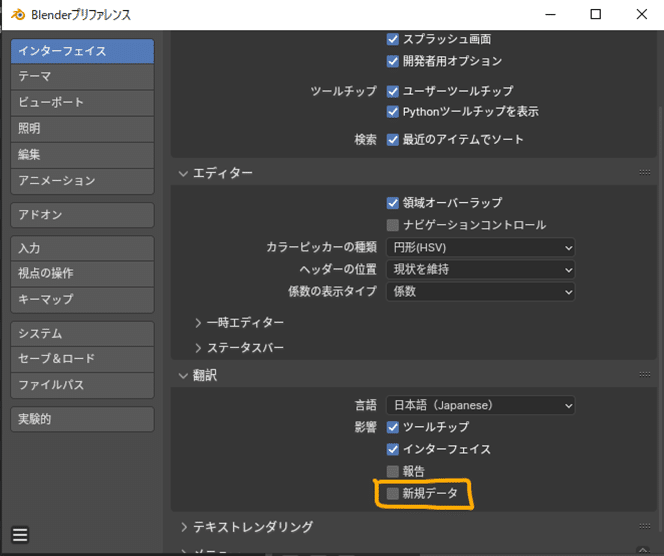The height and width of the screenshot is (556, 664).
Task: Open キーマップ preferences category
Action: [x=83, y=300]
